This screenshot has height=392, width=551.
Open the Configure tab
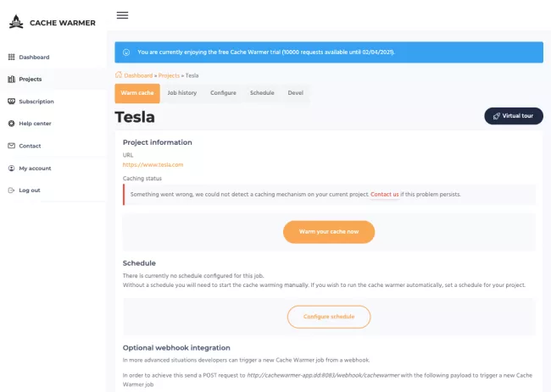click(x=223, y=92)
